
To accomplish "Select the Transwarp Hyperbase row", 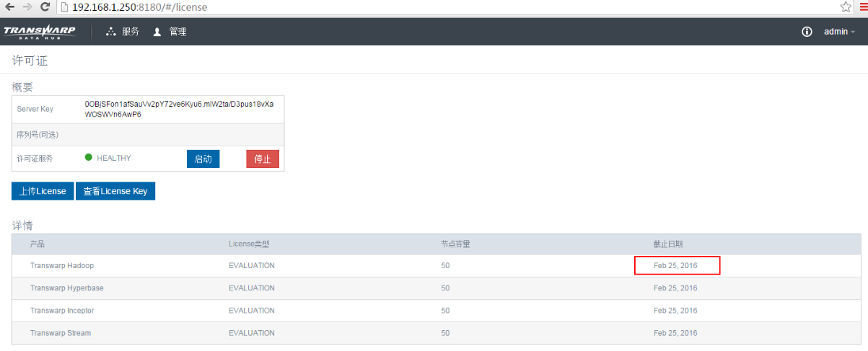I will (66, 288).
